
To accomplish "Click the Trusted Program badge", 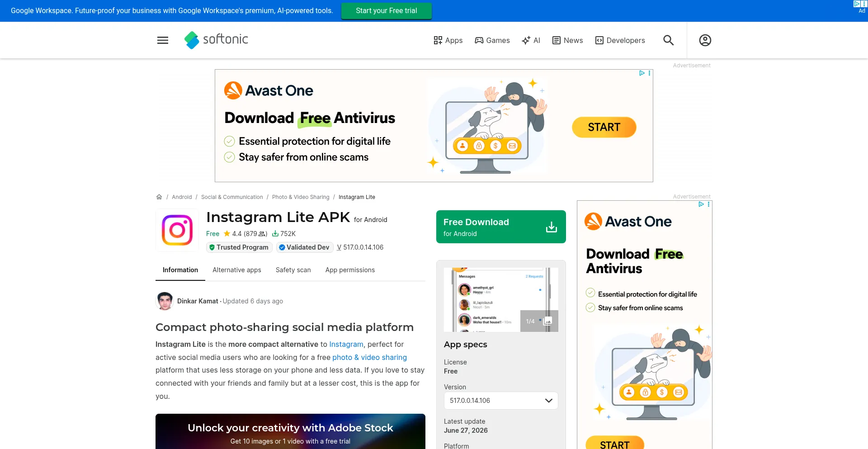I will (x=239, y=247).
